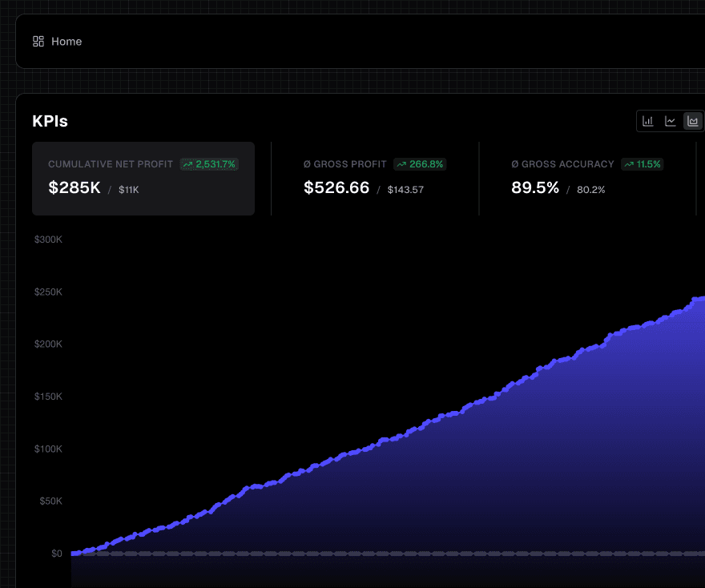Click the $285K net profit value

[75, 187]
